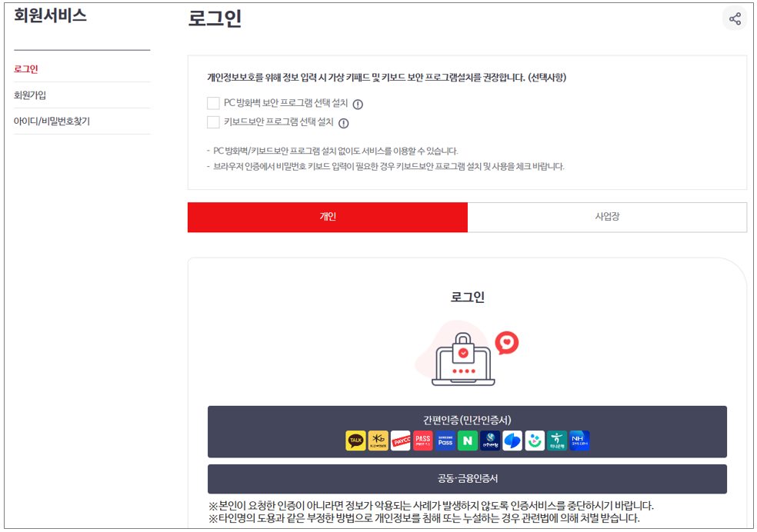This screenshot has height=532, width=757.
Task: Click the Hana Bank certificate icon
Action: [x=557, y=441]
